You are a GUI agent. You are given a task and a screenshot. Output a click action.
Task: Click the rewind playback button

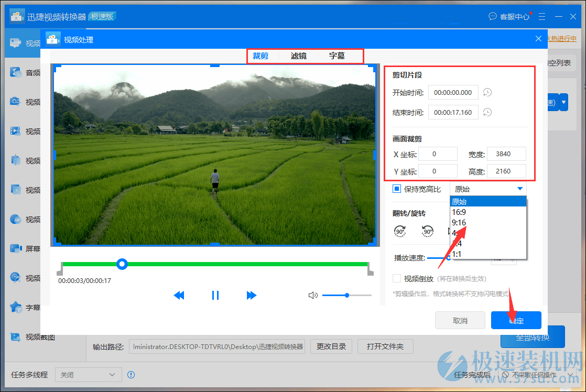click(179, 295)
